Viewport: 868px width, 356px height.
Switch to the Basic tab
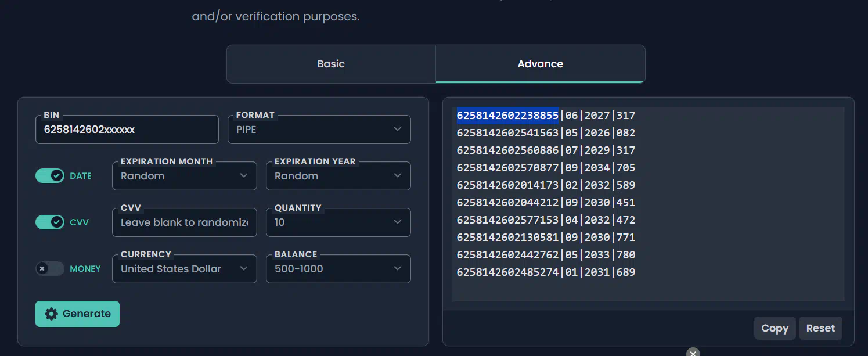point(331,64)
